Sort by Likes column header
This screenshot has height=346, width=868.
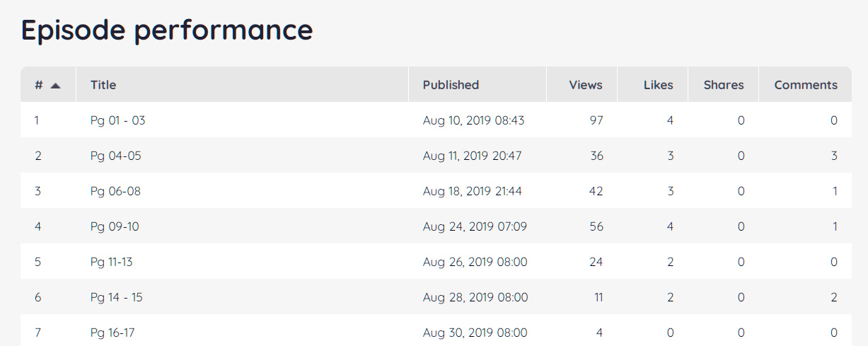(658, 85)
